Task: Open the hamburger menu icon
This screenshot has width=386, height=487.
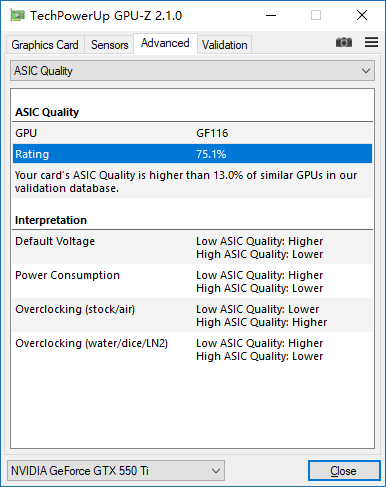Action: [x=371, y=42]
